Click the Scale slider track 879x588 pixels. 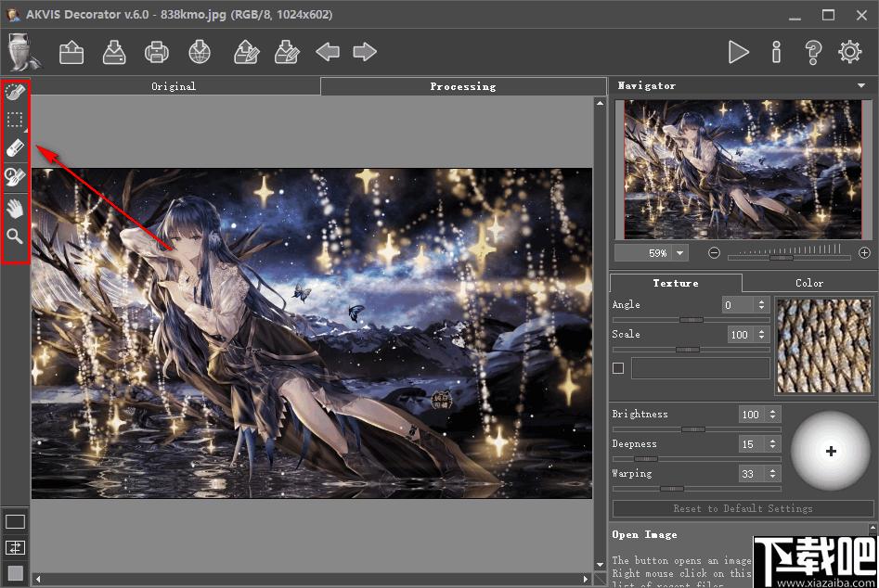(x=692, y=350)
